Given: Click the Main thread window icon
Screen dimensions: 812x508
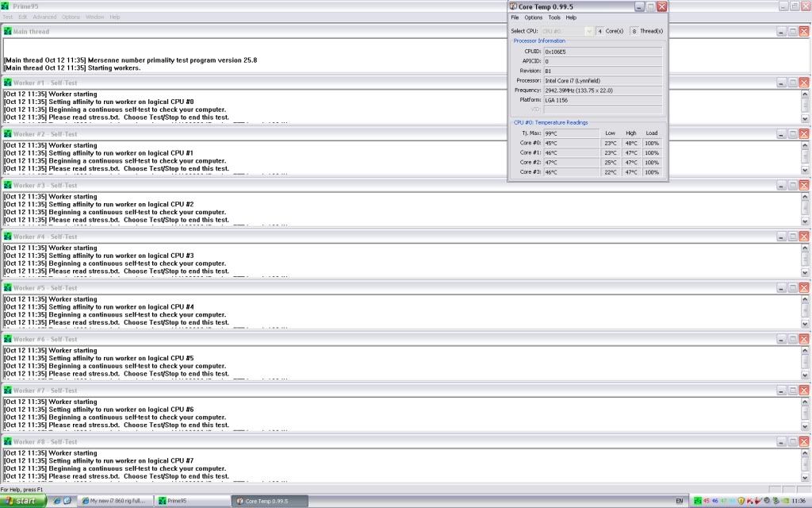Looking at the screenshot, I should coord(7,31).
